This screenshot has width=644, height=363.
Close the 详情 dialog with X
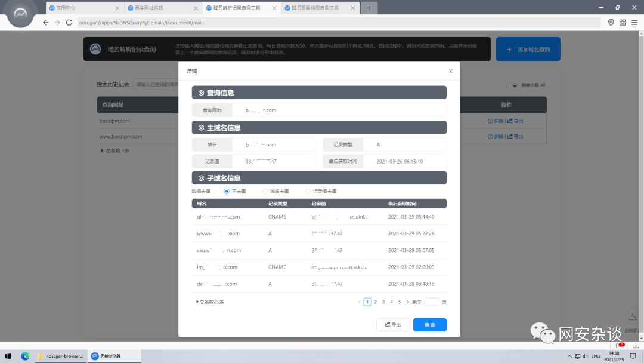tap(451, 71)
